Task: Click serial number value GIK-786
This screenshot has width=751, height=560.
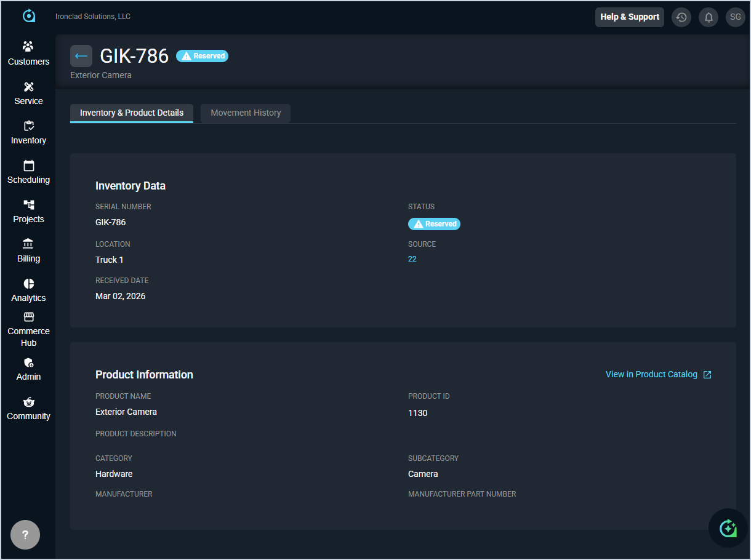Action: tap(111, 222)
